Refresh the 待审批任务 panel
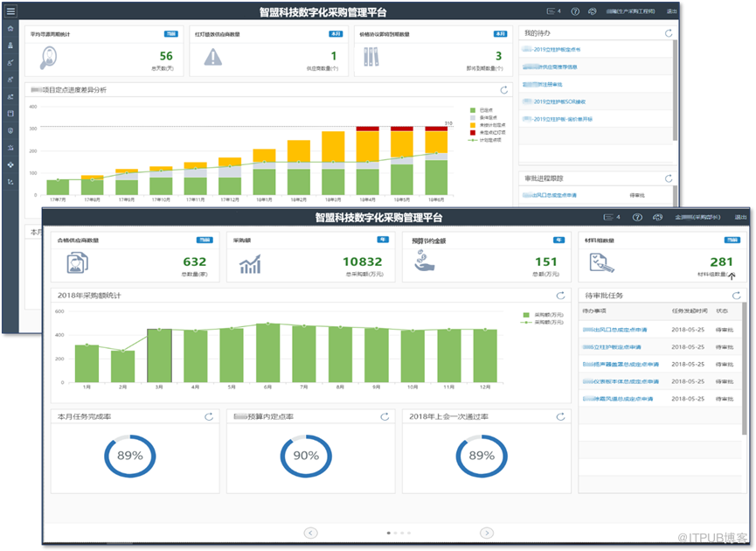 (736, 296)
